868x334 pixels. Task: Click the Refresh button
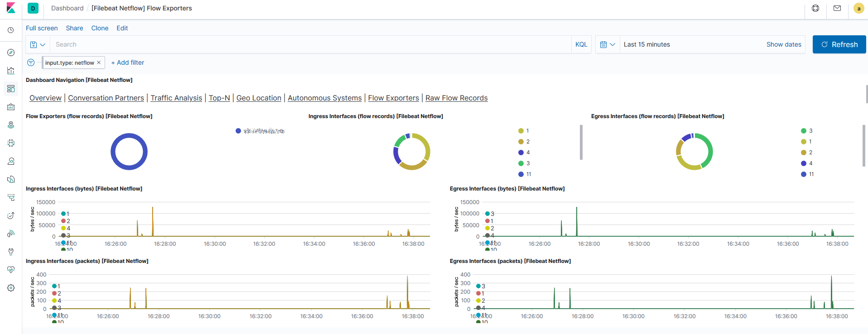pyautogui.click(x=839, y=44)
